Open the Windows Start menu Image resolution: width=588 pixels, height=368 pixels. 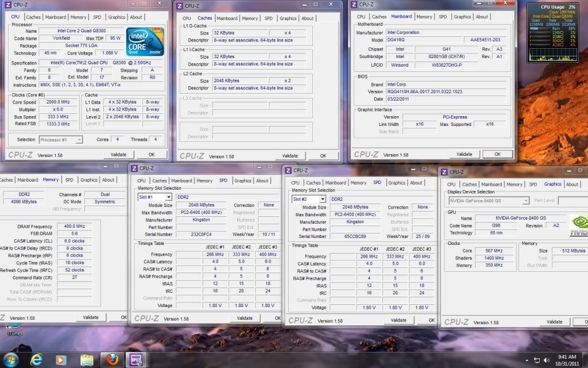11,360
